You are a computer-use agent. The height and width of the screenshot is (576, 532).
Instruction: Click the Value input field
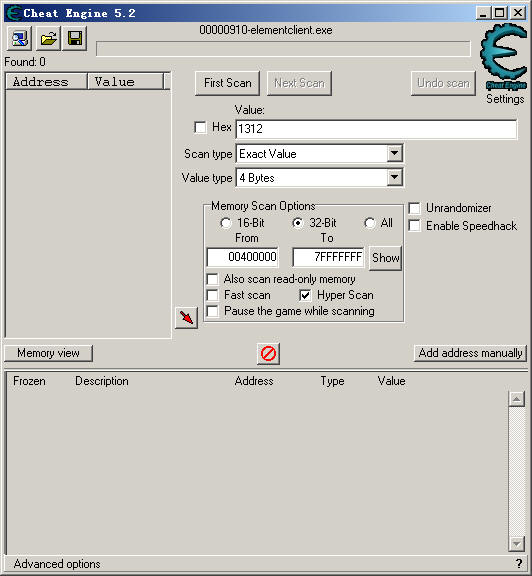[x=376, y=129]
